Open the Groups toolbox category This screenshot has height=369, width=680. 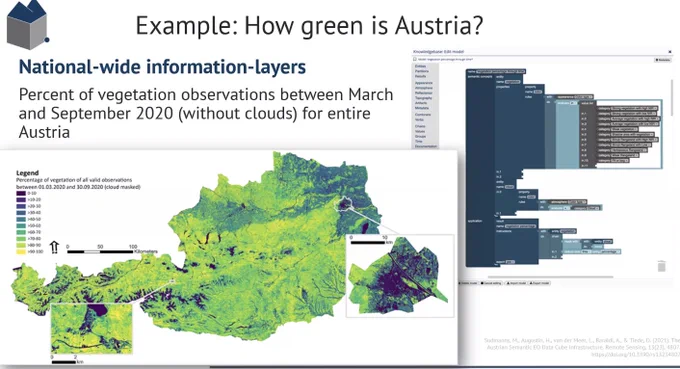tap(420, 137)
